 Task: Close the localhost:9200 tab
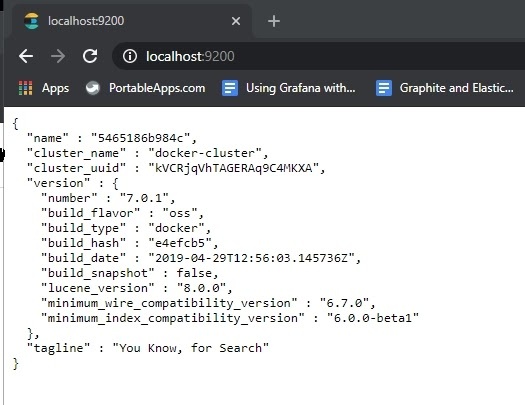(236, 21)
